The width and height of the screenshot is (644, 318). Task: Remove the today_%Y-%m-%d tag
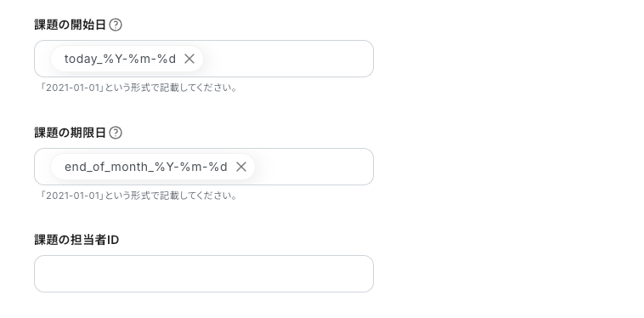[x=189, y=59]
